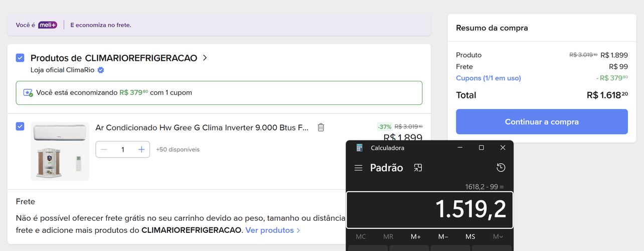
Task: Click calculator display showing 1.519,2
Action: pyautogui.click(x=430, y=209)
